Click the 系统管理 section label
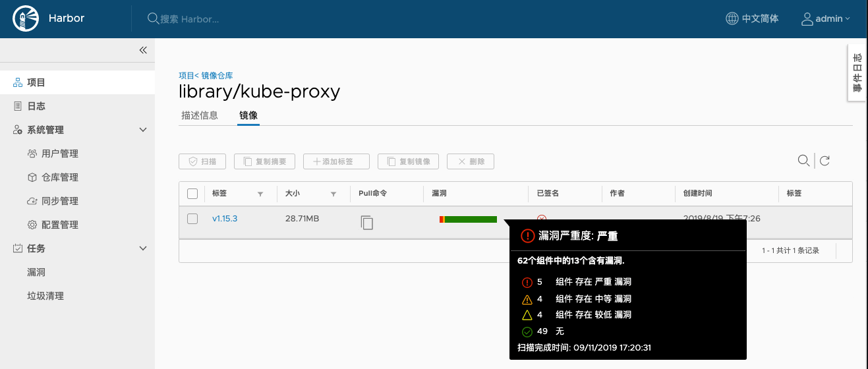 (x=45, y=130)
